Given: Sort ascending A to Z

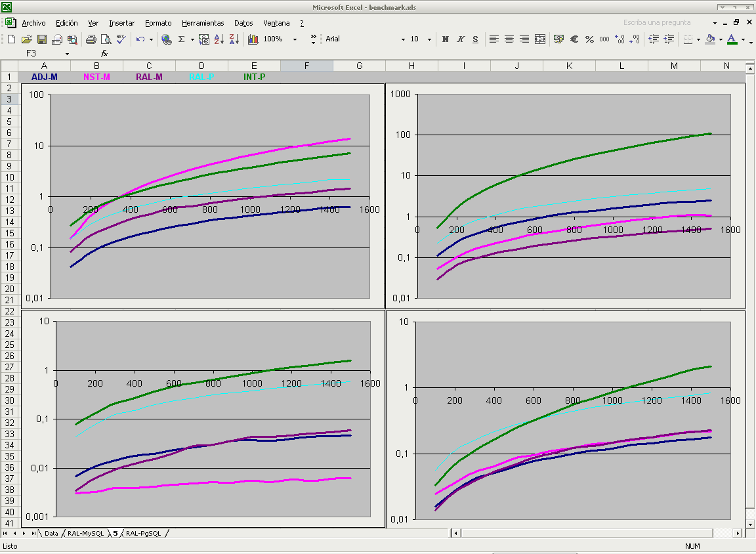Looking at the screenshot, I should tap(219, 39).
